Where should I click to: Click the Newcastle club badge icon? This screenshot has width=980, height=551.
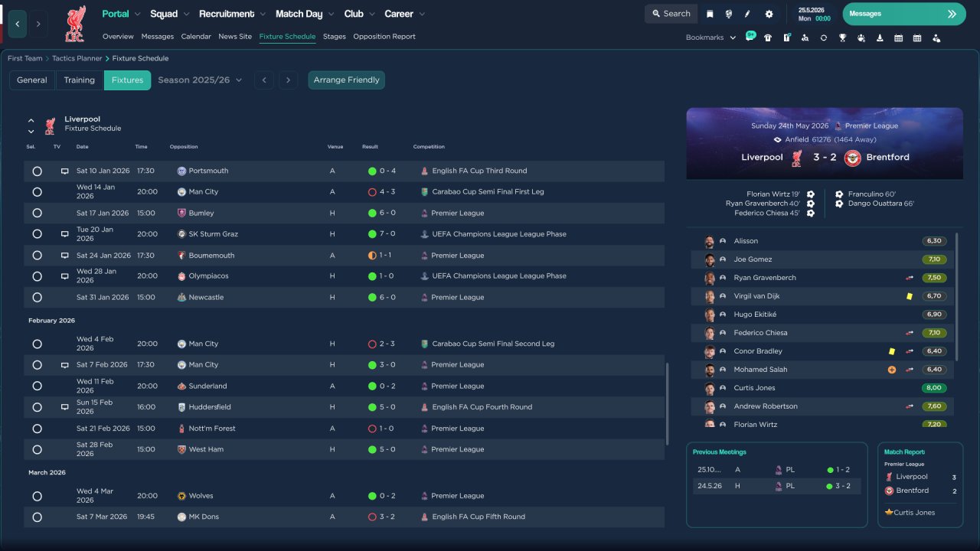click(x=181, y=297)
